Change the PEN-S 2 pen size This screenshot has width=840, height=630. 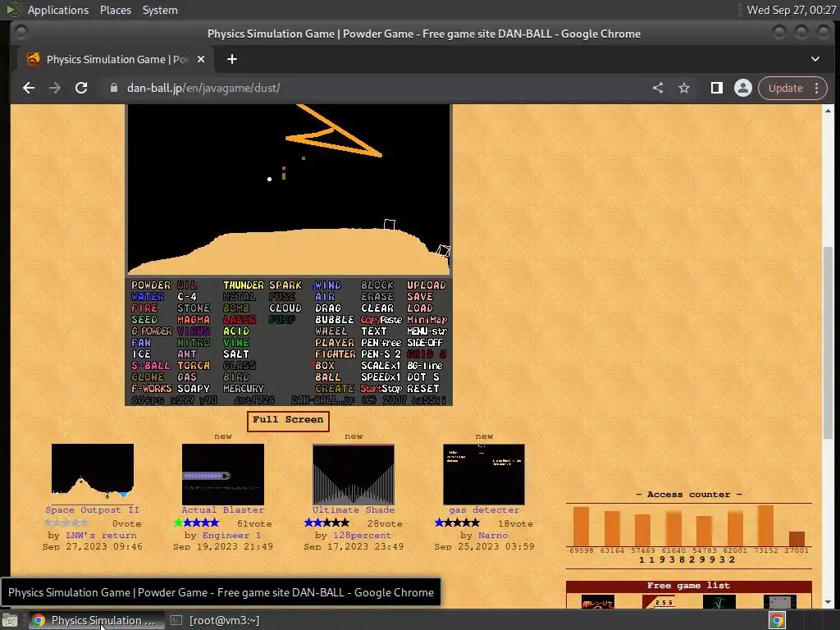point(381,354)
